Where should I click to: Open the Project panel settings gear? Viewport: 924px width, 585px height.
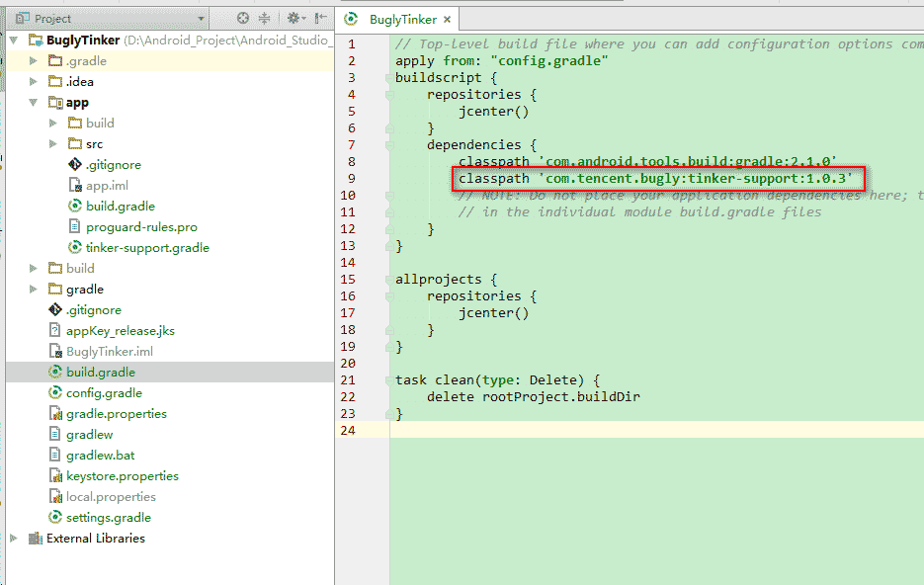tap(295, 18)
